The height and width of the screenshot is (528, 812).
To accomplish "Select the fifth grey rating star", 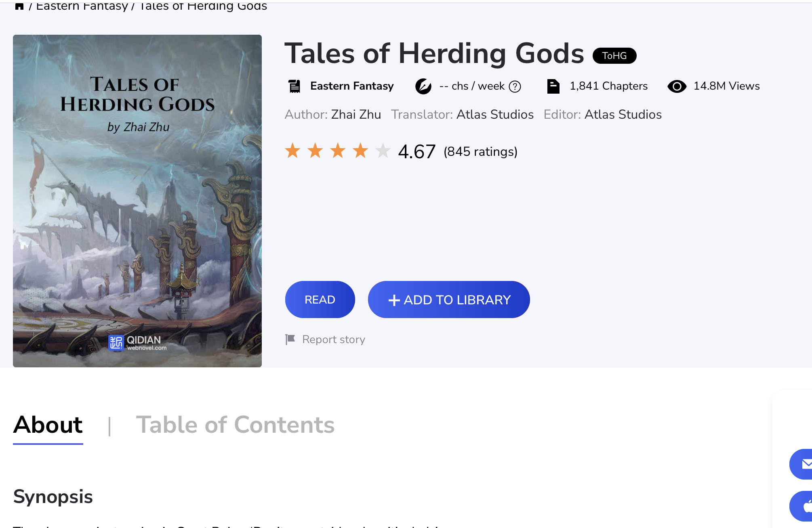I will click(x=383, y=151).
